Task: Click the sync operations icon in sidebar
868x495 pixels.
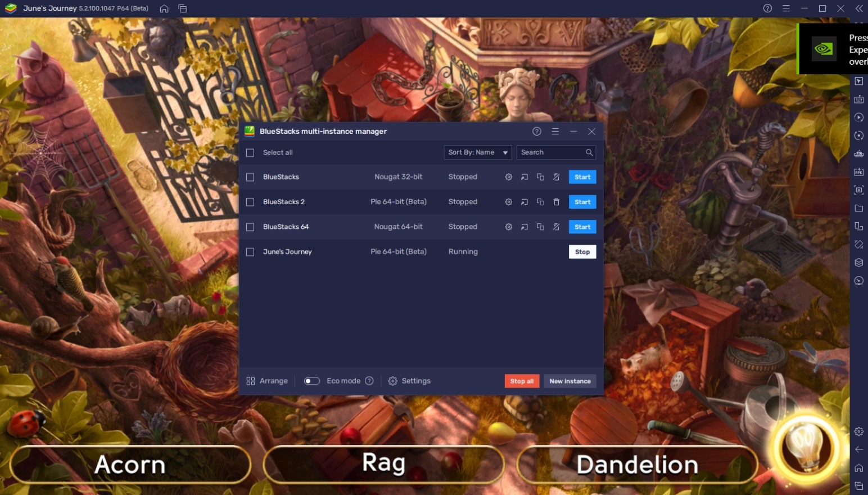Action: coord(859,136)
